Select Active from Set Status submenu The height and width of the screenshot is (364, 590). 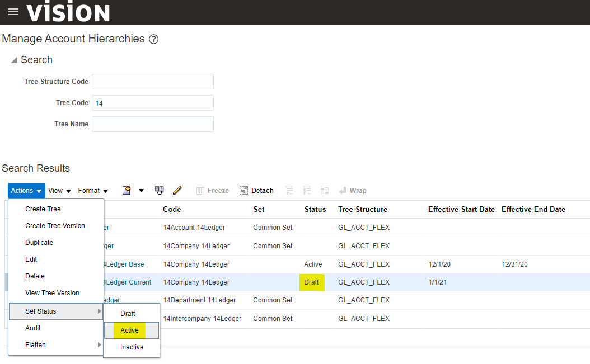pos(130,330)
